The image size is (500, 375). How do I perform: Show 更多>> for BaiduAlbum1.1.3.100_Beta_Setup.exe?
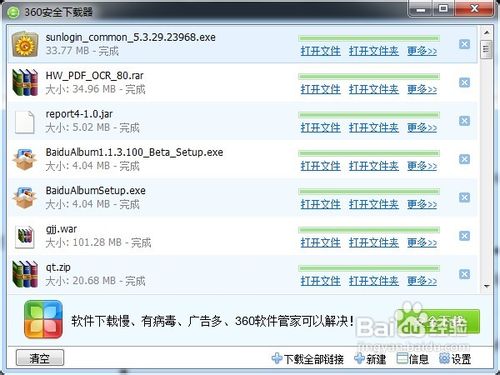coord(422,166)
